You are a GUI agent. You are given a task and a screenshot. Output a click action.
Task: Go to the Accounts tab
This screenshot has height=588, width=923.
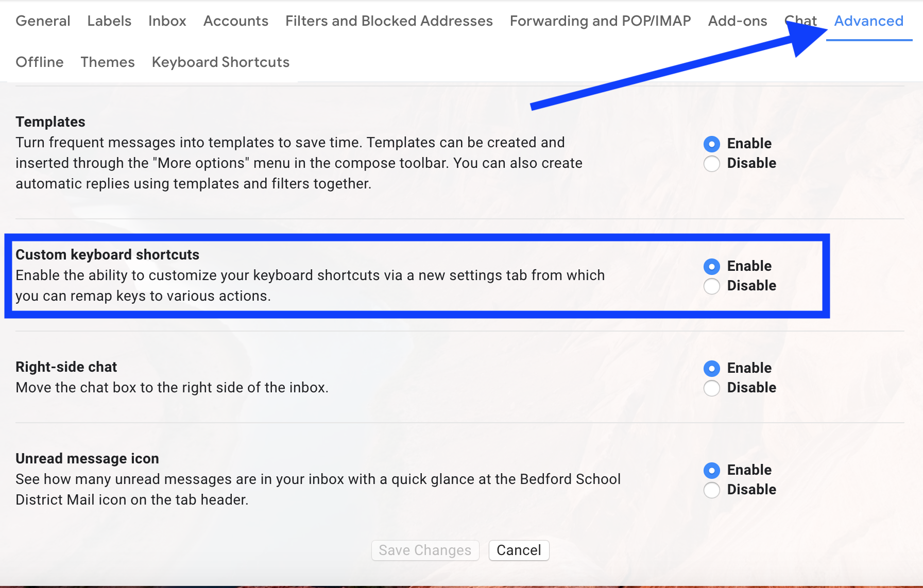(x=235, y=21)
